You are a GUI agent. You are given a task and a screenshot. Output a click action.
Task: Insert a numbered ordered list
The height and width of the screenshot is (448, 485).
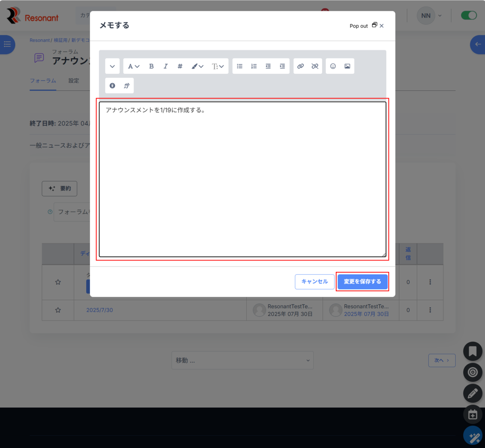pyautogui.click(x=254, y=66)
